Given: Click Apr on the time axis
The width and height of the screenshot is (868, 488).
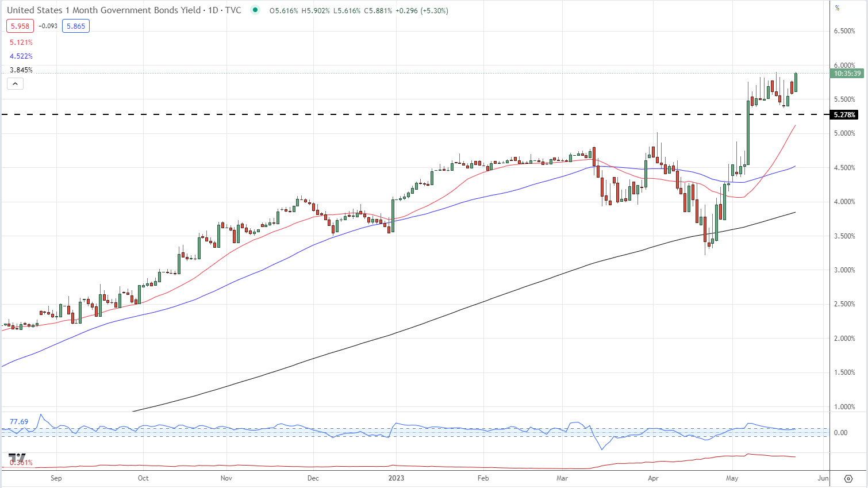Looking at the screenshot, I should click(x=653, y=478).
